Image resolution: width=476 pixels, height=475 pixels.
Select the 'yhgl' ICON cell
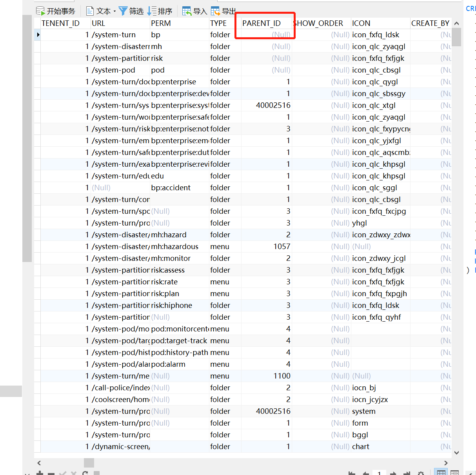[x=381, y=223]
